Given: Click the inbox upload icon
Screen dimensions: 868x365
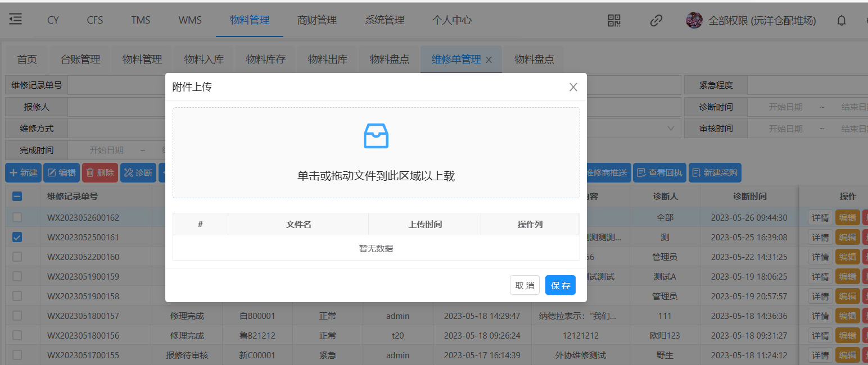Looking at the screenshot, I should (x=376, y=136).
